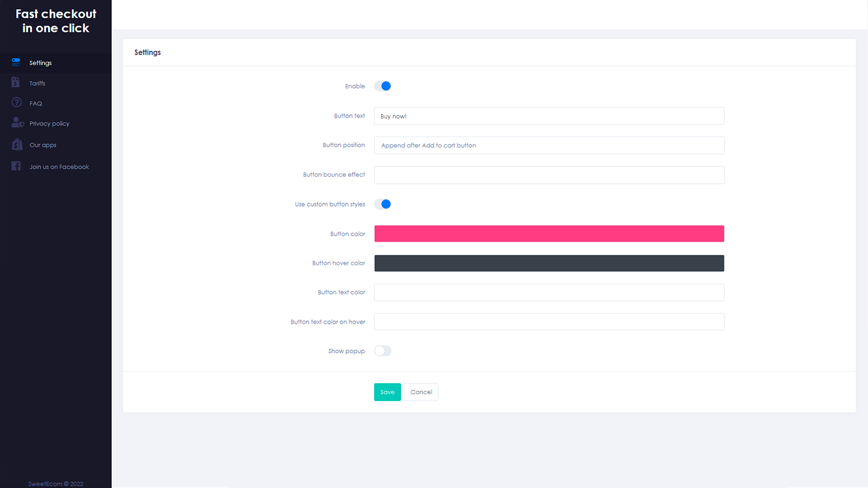Go to the Tariffs menu item

(38, 83)
